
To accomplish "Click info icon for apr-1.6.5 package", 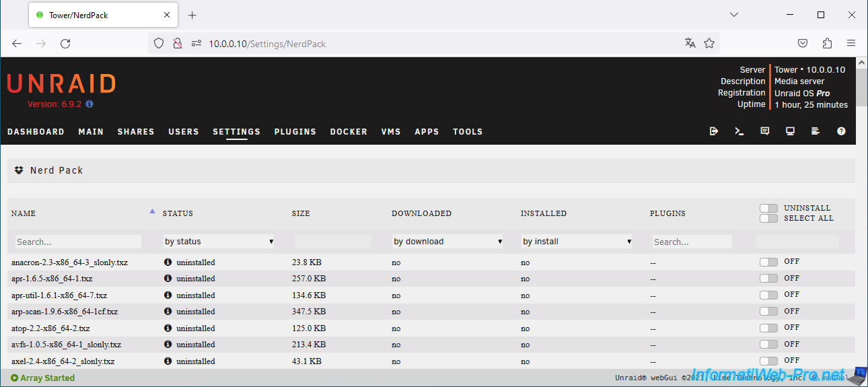I will (x=168, y=279).
